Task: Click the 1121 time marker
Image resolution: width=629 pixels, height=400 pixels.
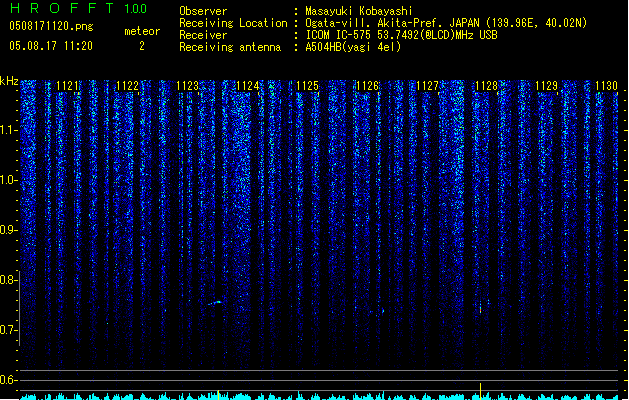Action: (67, 86)
